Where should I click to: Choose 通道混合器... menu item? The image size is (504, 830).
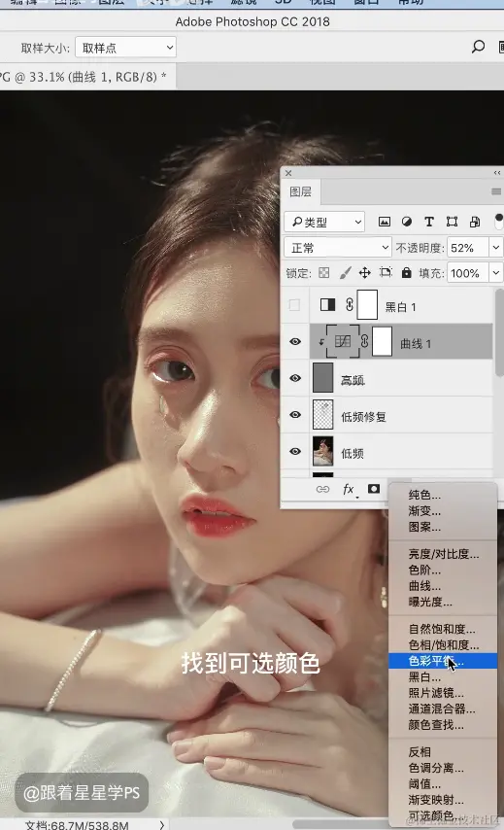pyautogui.click(x=443, y=709)
